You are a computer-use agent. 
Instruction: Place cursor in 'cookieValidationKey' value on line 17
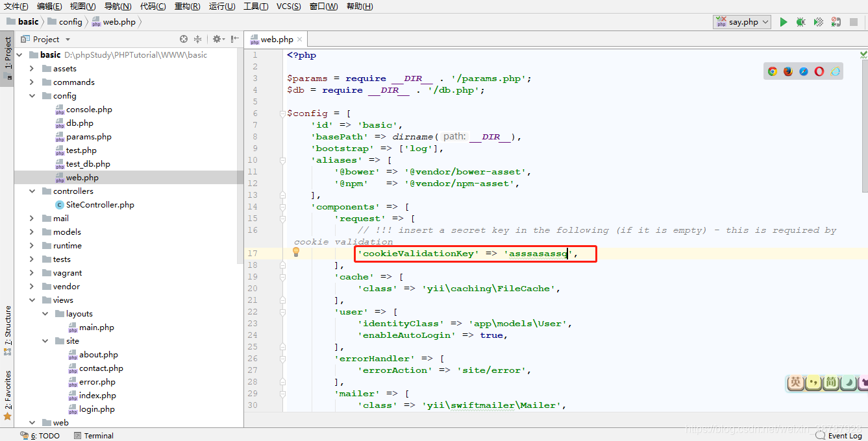click(x=538, y=254)
